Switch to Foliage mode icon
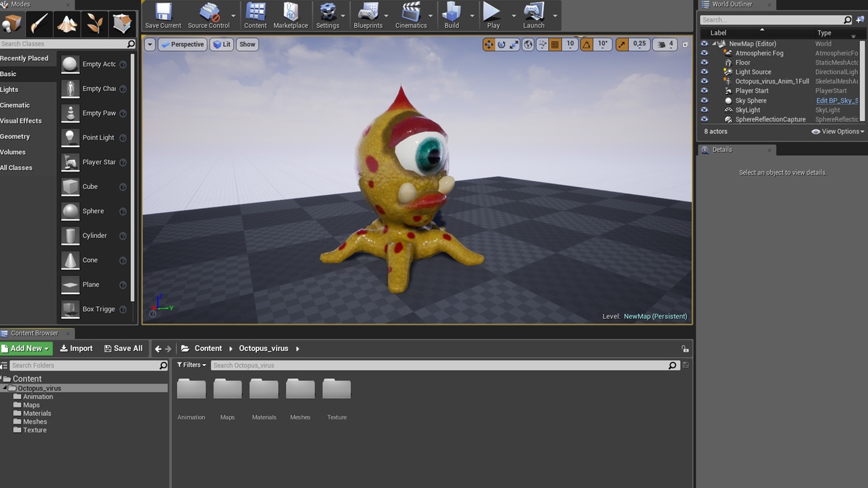 [94, 24]
